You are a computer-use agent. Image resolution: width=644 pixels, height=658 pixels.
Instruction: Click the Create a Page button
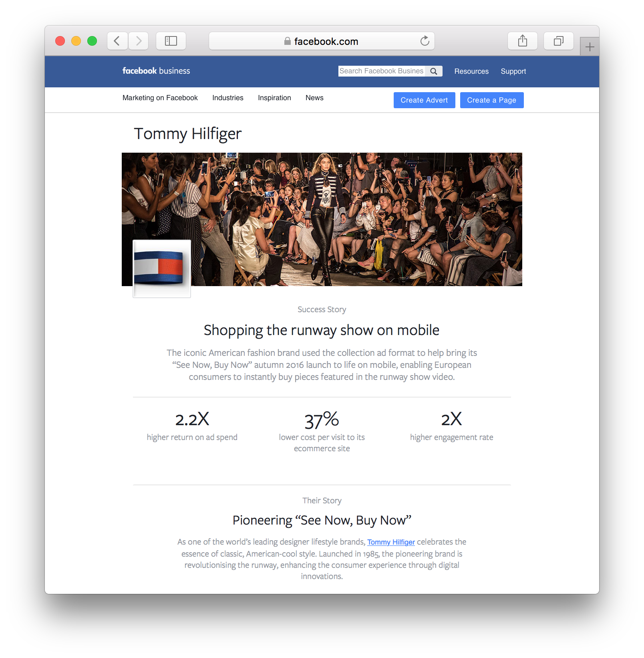492,100
